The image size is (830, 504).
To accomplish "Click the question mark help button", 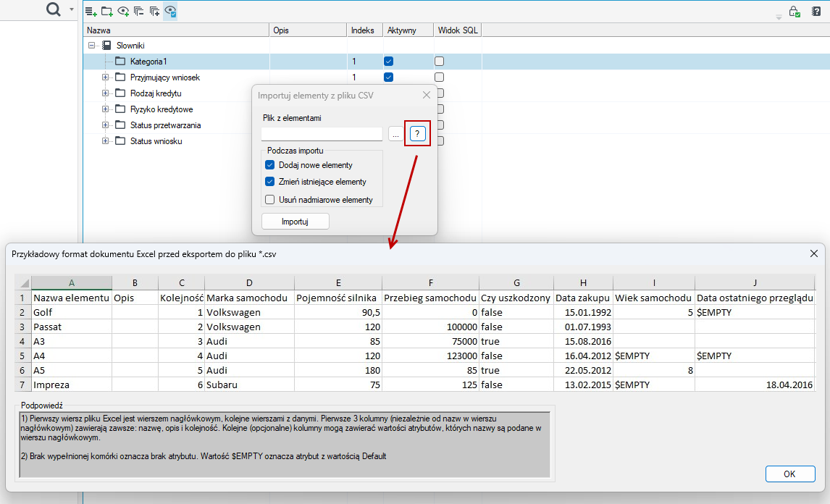I will [417, 134].
